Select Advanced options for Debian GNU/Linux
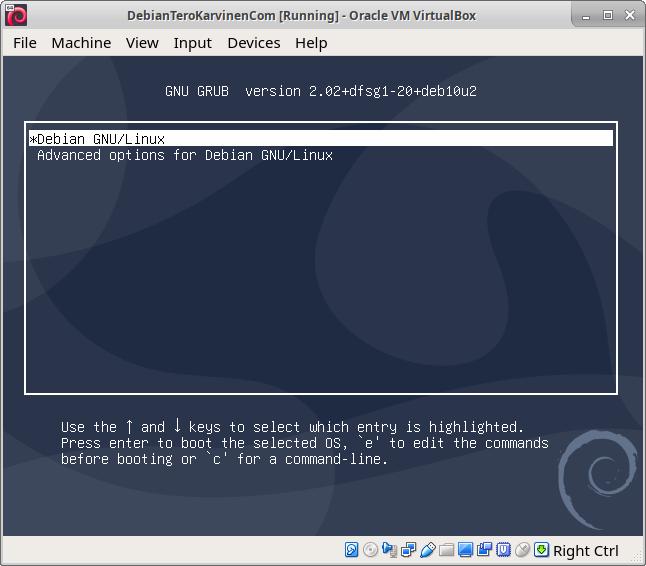 [184, 155]
